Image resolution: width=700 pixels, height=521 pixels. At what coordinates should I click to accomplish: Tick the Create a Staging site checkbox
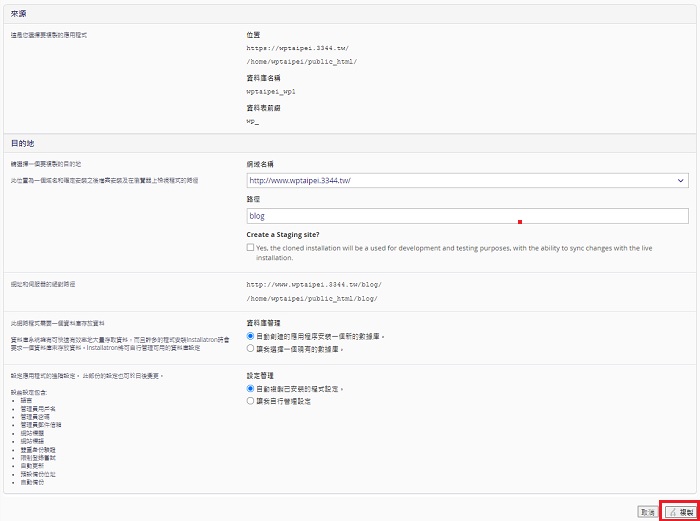[250, 247]
